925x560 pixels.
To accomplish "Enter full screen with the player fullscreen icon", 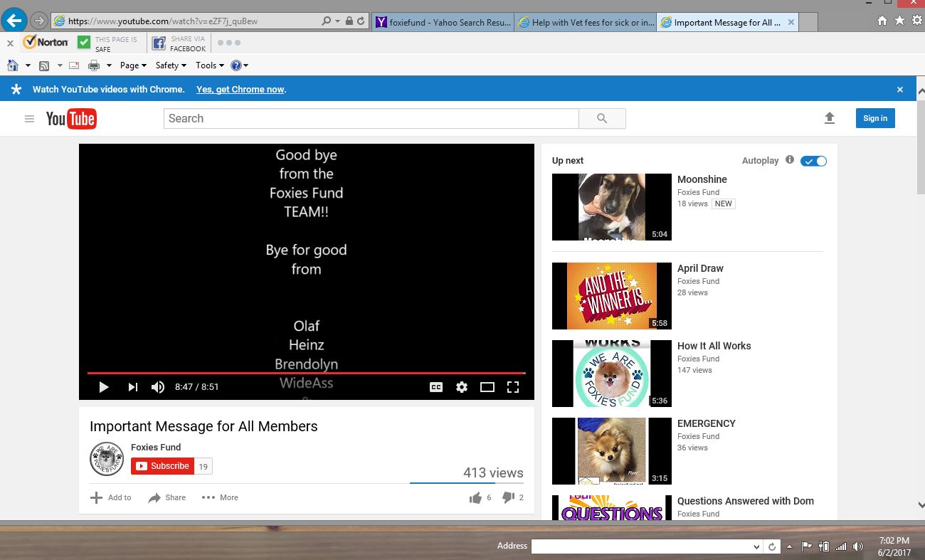I will click(x=512, y=387).
